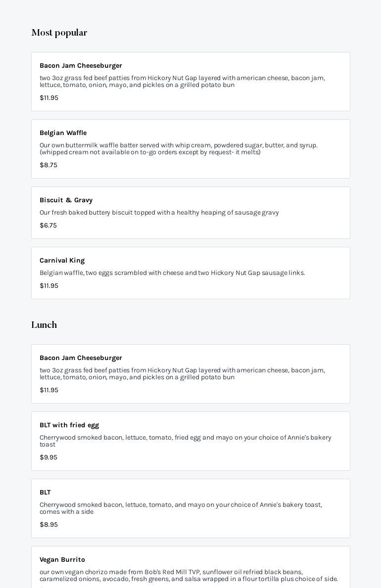The width and height of the screenshot is (381, 588).
Task: Click the $9.95 price label
Action: tap(48, 457)
